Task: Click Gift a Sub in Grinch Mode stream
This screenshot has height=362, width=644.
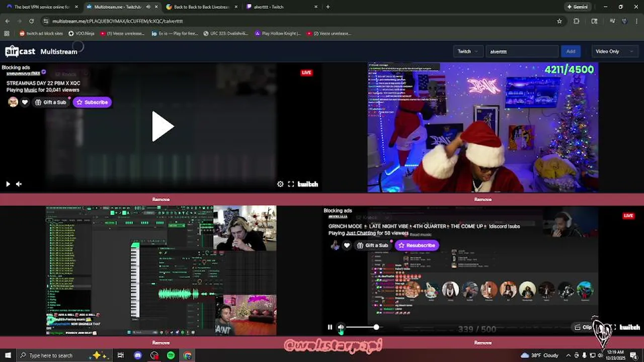Action: 372,245
